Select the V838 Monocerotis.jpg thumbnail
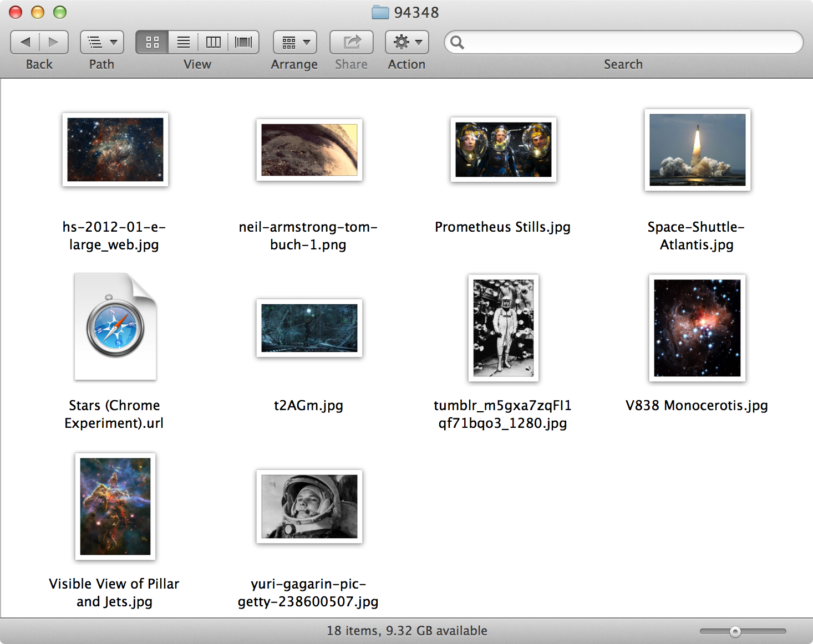This screenshot has height=644, width=813. click(x=698, y=328)
